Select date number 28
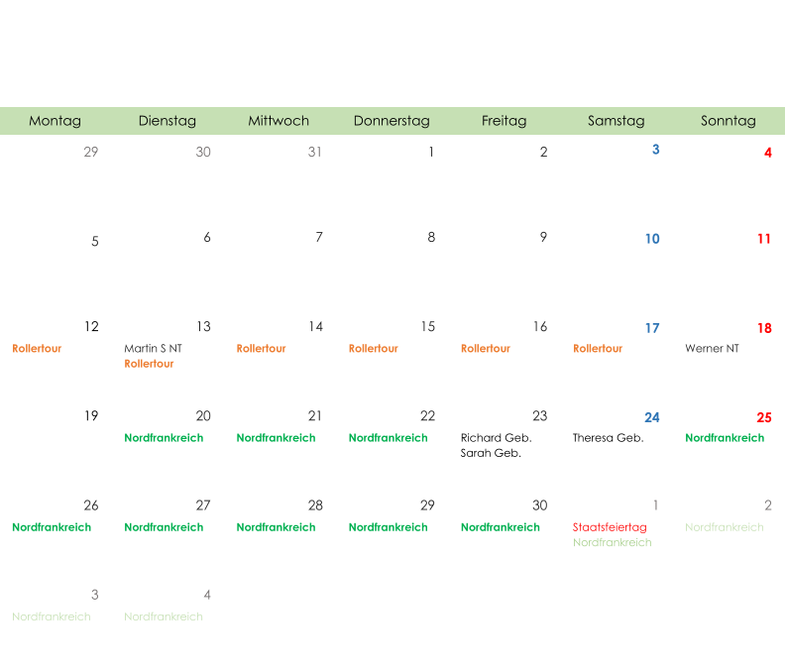This screenshot has height=672, width=786. [x=315, y=505]
